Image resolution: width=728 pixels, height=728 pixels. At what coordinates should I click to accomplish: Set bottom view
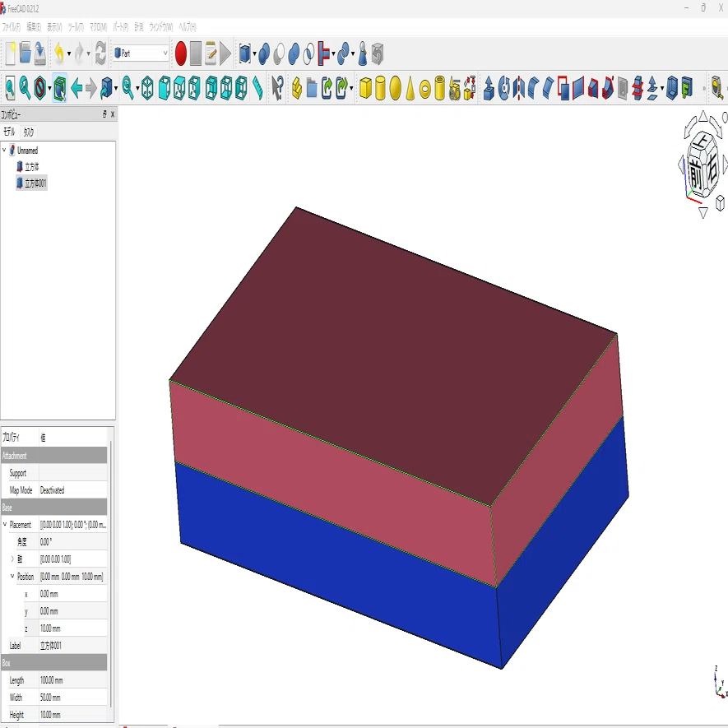pos(226,88)
